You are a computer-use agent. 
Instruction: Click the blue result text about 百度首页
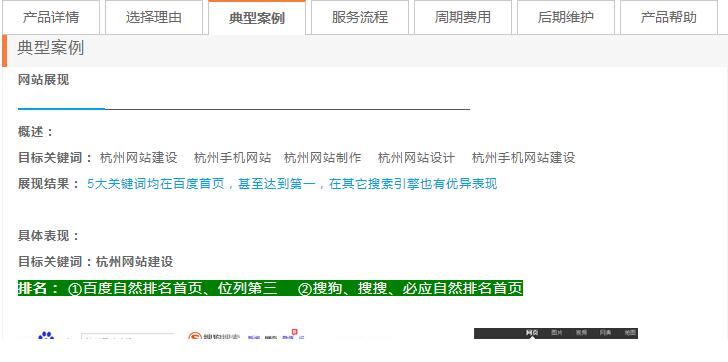coord(292,184)
